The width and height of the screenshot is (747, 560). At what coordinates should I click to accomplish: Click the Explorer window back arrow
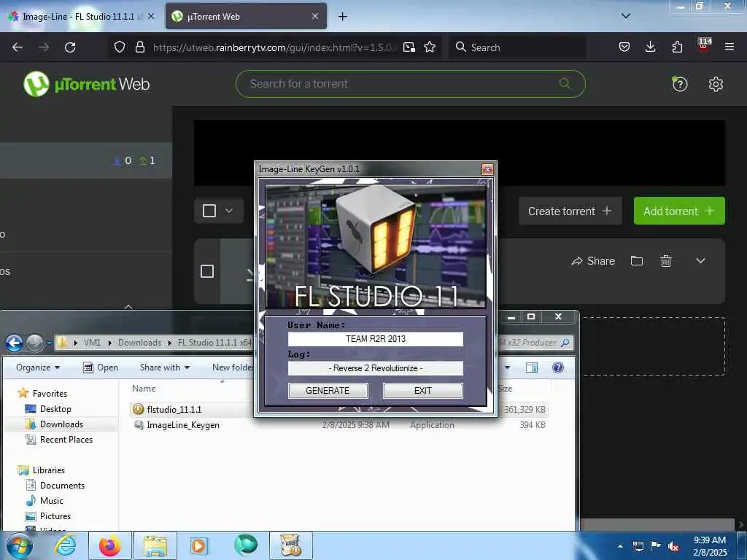[15, 343]
